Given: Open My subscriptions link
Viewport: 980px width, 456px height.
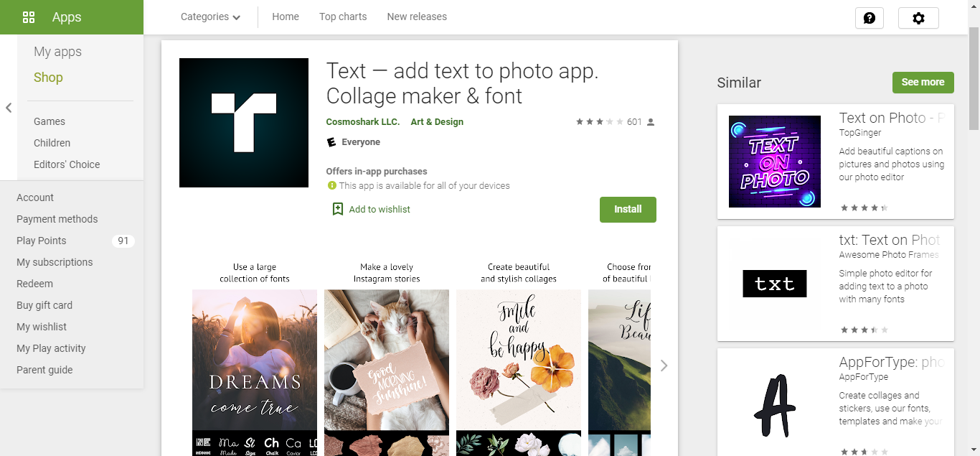Looking at the screenshot, I should click(x=55, y=262).
